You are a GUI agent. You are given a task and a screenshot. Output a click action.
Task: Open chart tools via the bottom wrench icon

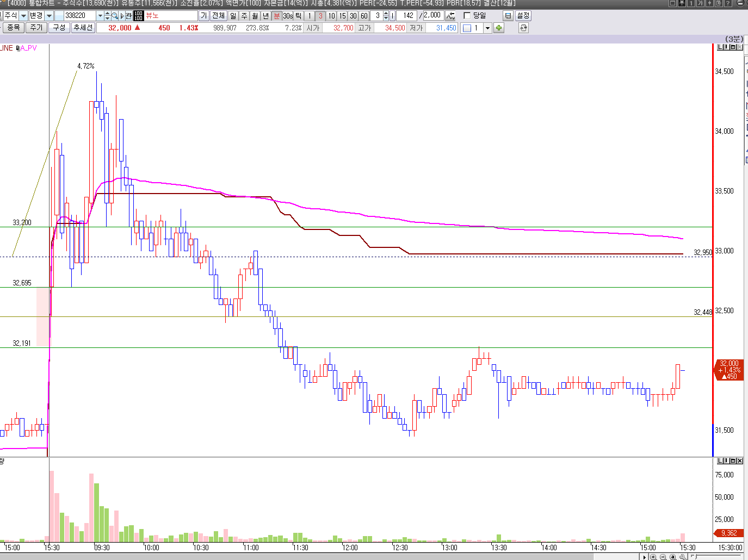[x=683, y=557]
